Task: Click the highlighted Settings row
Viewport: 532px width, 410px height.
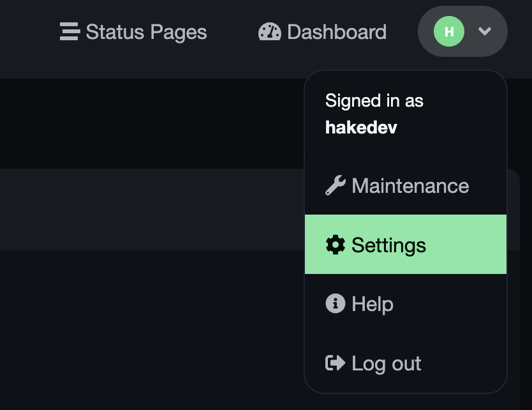Action: click(x=406, y=245)
